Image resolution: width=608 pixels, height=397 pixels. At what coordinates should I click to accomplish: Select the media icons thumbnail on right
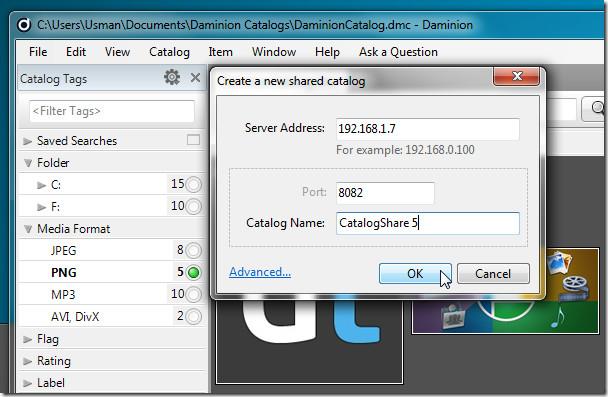506,291
